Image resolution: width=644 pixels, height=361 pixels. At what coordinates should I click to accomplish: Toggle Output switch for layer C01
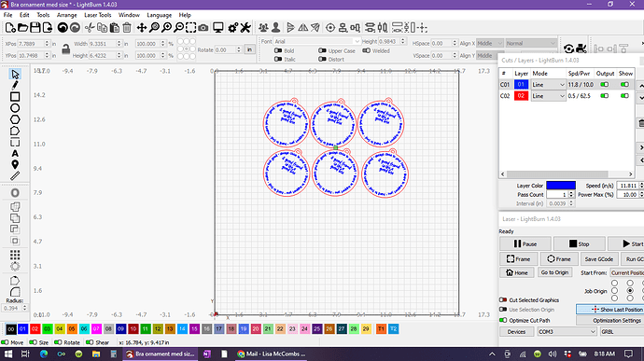(604, 85)
